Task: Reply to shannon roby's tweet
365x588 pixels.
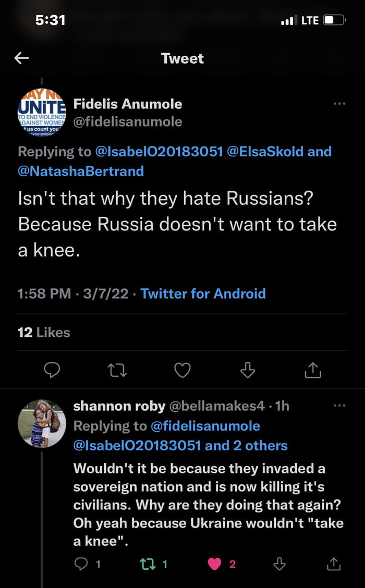Action: coord(81,563)
